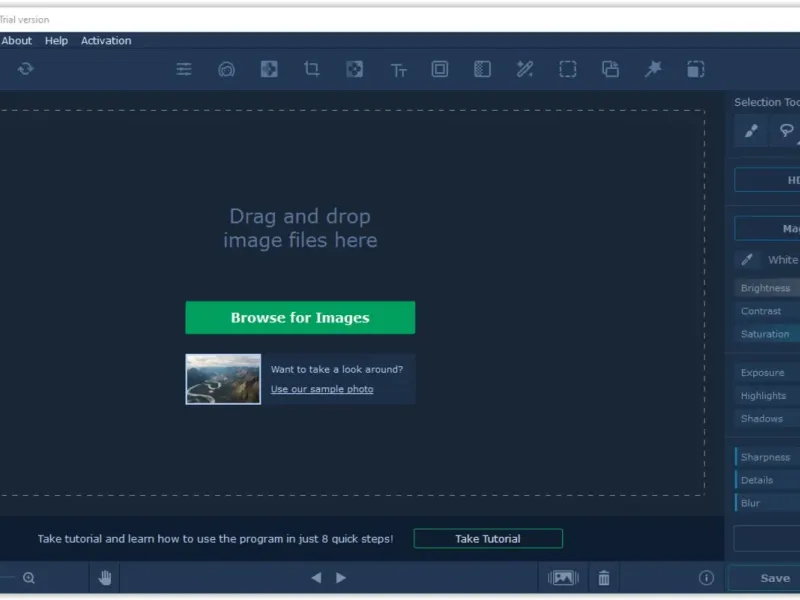The image size is (800, 600).
Task: Select the Crop tool icon
Action: [x=312, y=69]
